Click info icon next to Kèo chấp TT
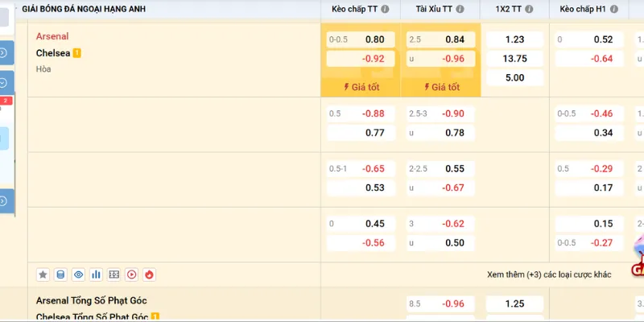This screenshot has height=322, width=644. click(385, 9)
